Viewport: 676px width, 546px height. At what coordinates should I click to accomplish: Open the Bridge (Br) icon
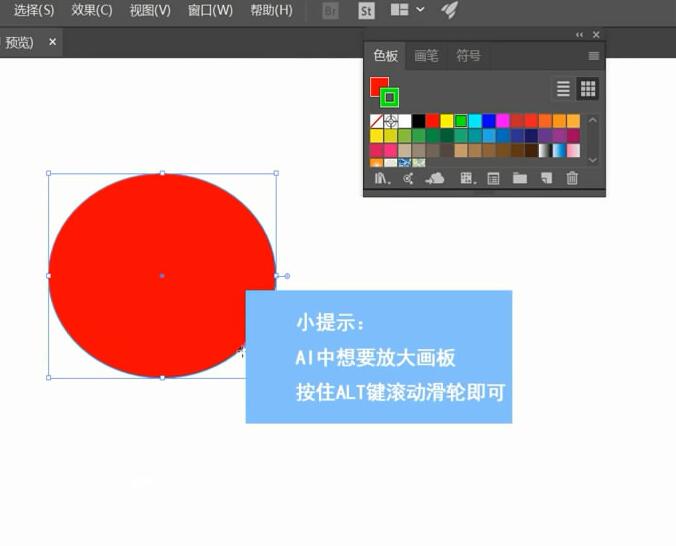click(x=331, y=10)
